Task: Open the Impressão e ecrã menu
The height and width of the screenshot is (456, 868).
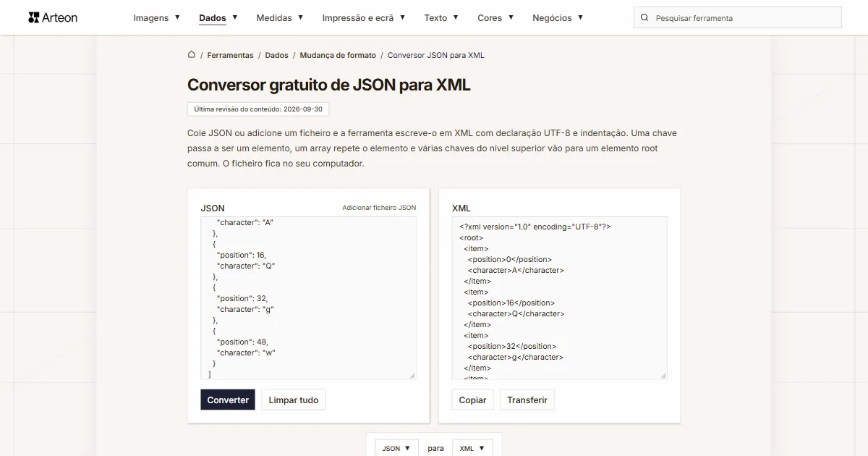Action: tap(364, 17)
